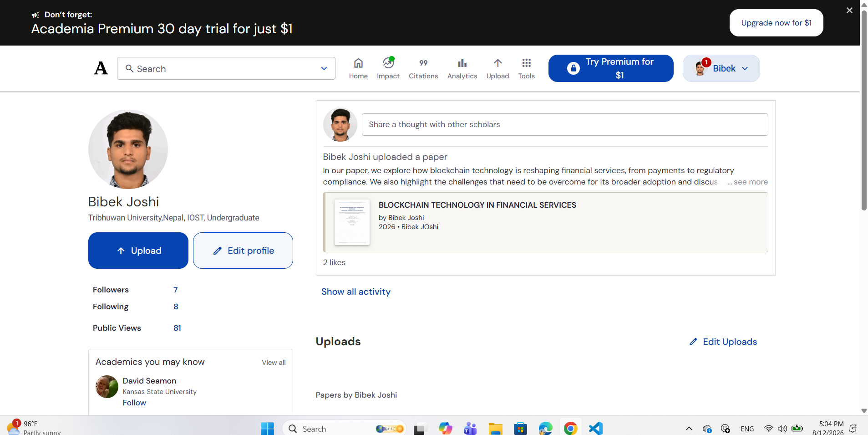Click the ENG language indicator

[747, 429]
